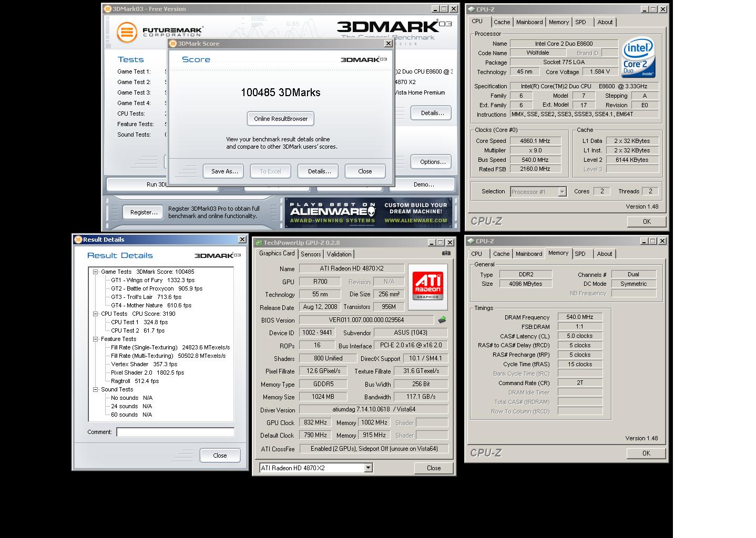Viewport: 756px width, 538px height.
Task: Click OK in the bottom CPU-Z window
Action: coord(646,453)
